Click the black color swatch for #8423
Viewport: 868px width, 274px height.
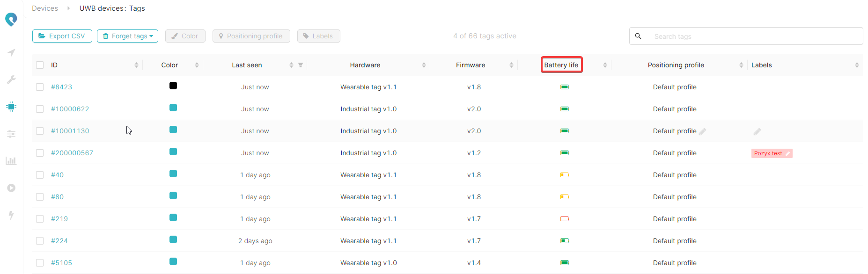173,86
